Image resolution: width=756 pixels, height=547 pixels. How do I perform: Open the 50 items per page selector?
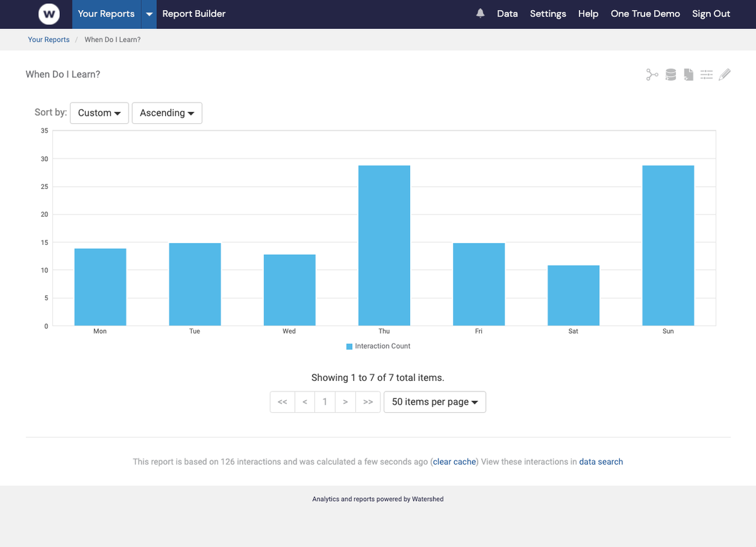click(434, 402)
